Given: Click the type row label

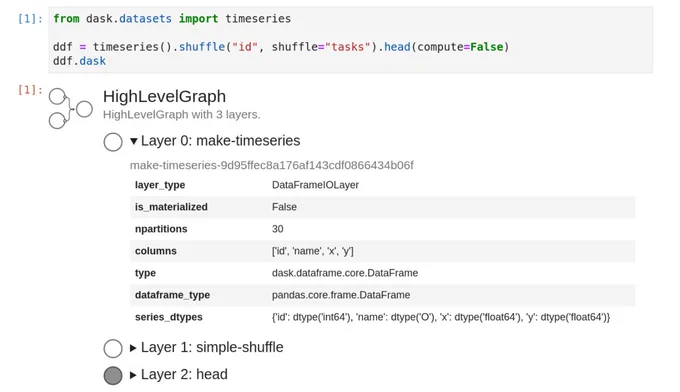Looking at the screenshot, I should tap(145, 273).
